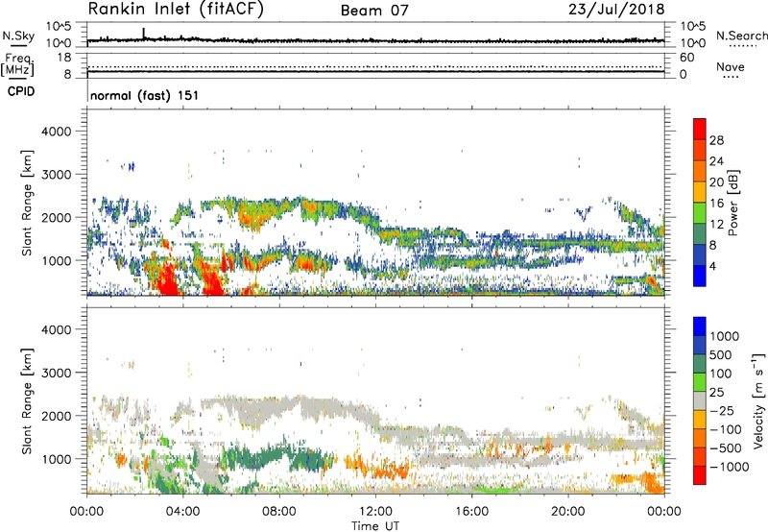The image size is (768, 532).
Task: Click the 'Velocity [m s⁻¹]' colorbar title
Action: (758, 400)
